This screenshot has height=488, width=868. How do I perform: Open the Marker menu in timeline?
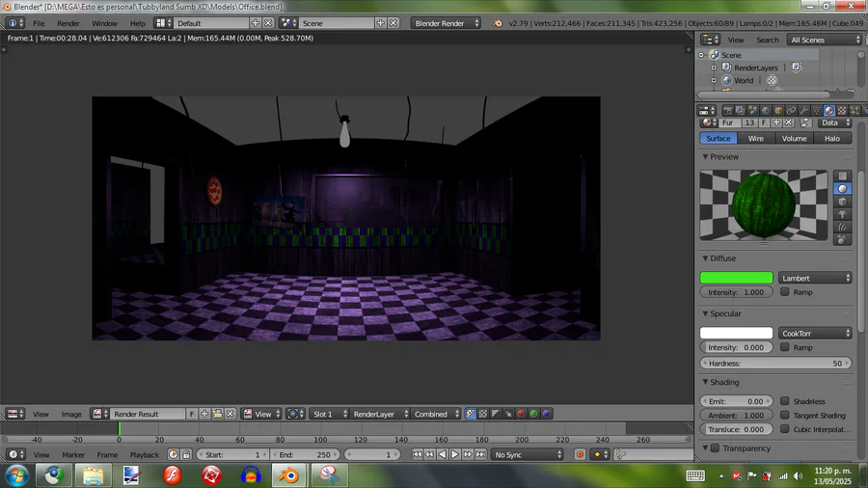point(73,454)
